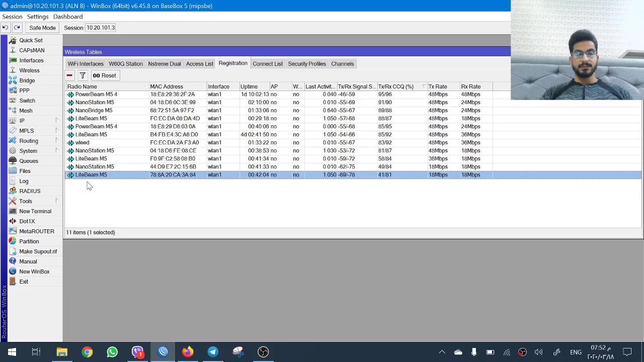The height and width of the screenshot is (362, 644).
Task: Open the Settings menu
Action: click(38, 17)
